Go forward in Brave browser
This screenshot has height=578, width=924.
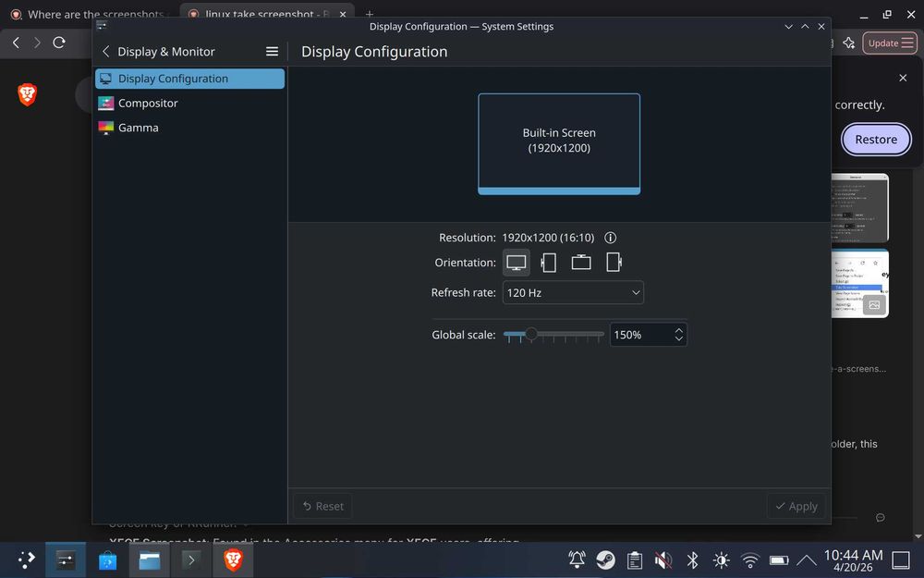point(37,43)
